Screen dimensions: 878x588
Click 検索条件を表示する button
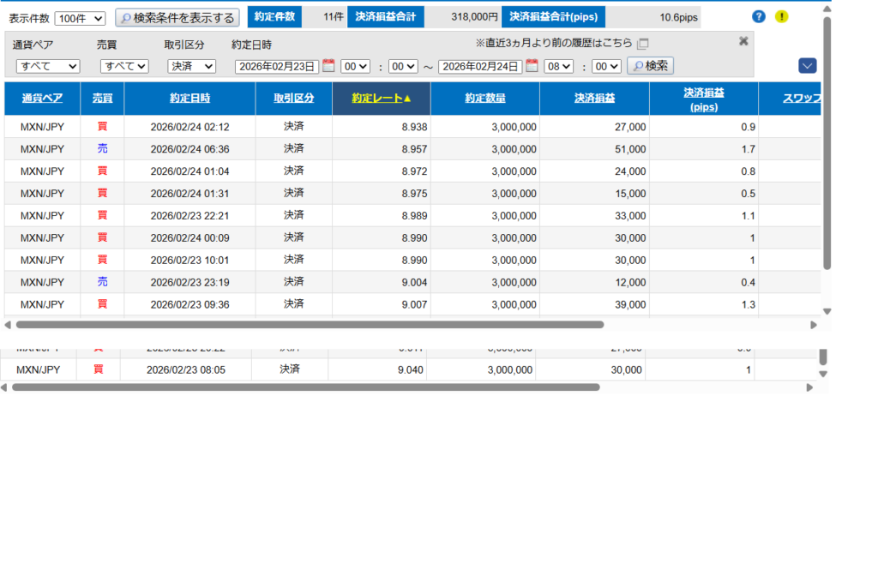pyautogui.click(x=177, y=18)
